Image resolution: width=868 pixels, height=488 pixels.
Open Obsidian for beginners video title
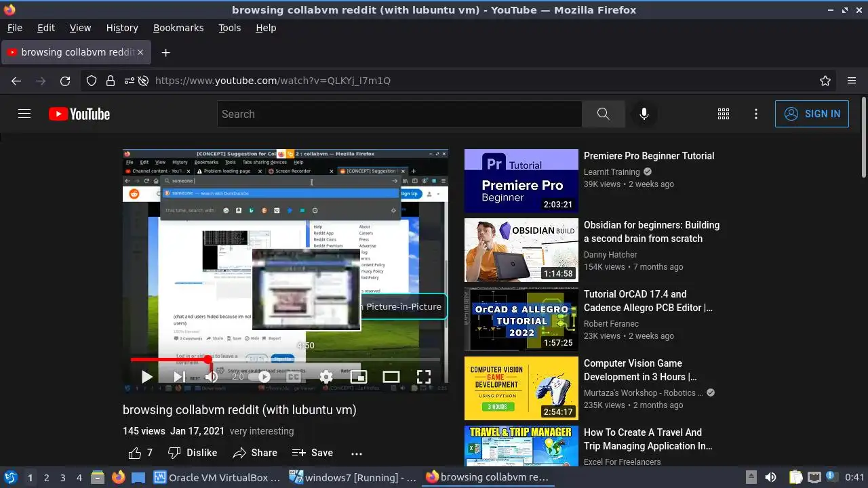651,232
